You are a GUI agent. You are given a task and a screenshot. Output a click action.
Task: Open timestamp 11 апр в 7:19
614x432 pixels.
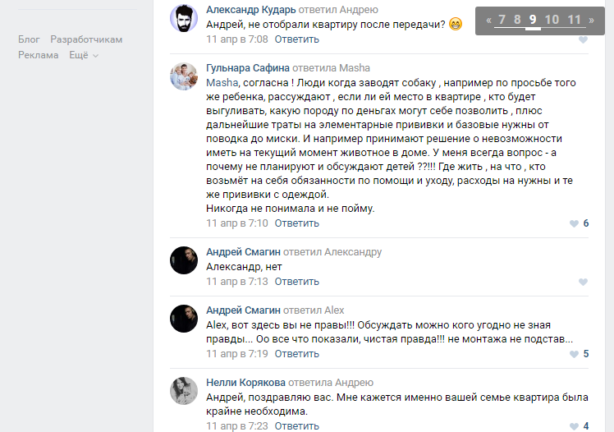(x=237, y=354)
